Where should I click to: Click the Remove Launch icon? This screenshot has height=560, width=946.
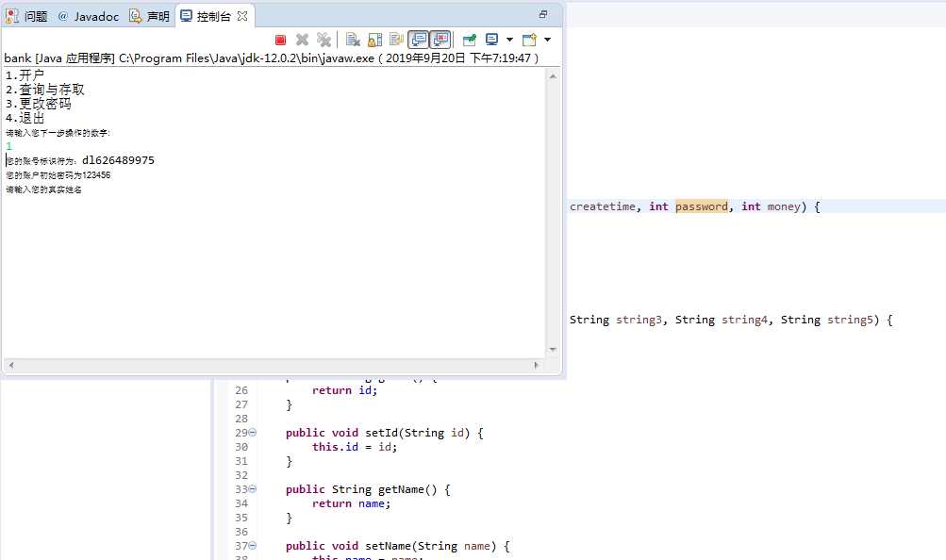click(302, 40)
